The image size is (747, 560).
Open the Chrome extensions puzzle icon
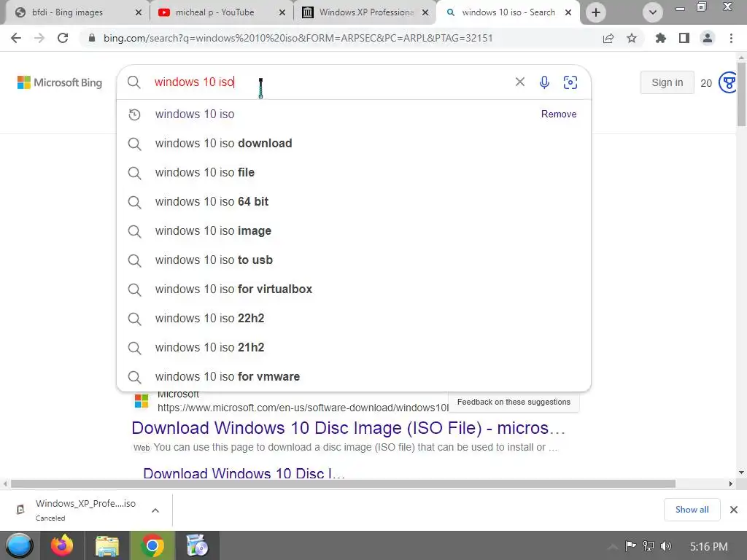661,38
